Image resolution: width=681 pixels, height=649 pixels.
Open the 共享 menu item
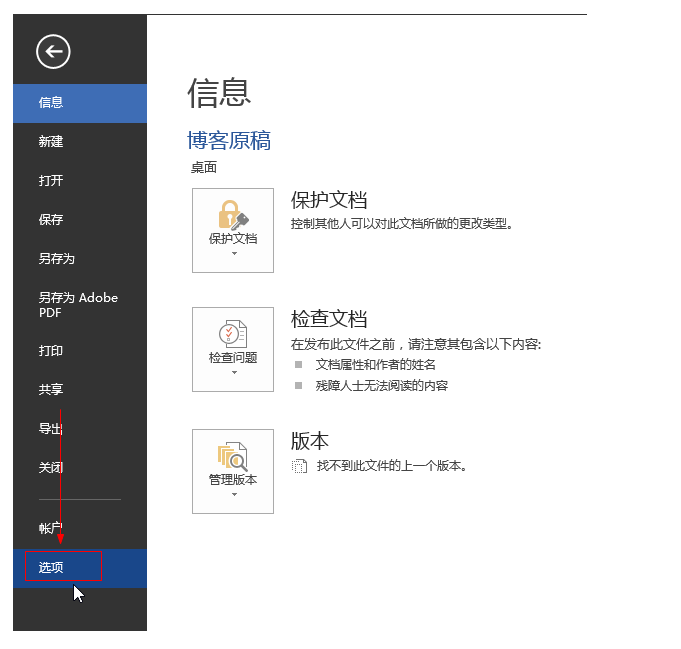point(80,389)
